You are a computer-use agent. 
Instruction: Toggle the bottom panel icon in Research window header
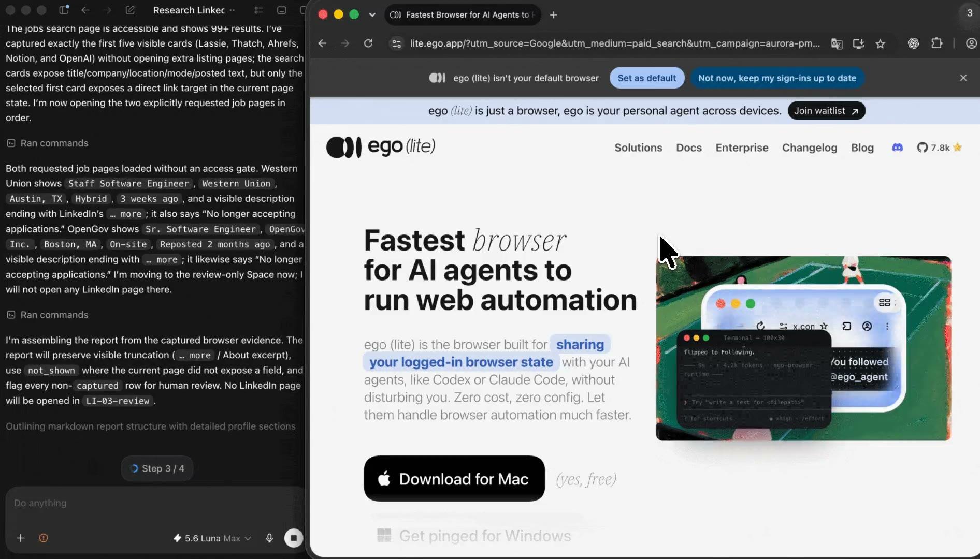(281, 10)
